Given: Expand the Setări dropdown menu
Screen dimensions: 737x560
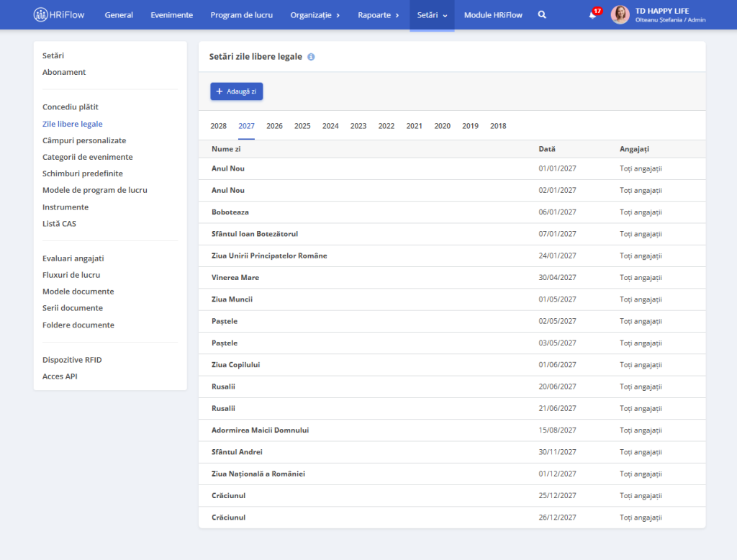Looking at the screenshot, I should 432,15.
